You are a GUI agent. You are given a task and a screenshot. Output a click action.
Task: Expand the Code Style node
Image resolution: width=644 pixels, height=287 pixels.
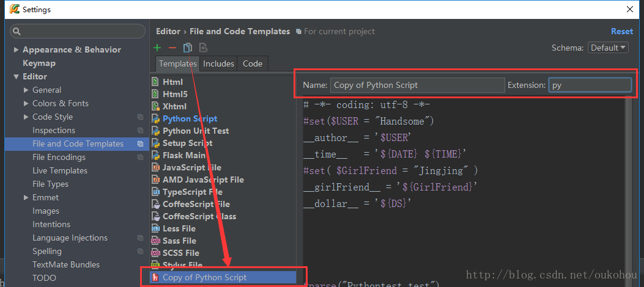(26, 117)
